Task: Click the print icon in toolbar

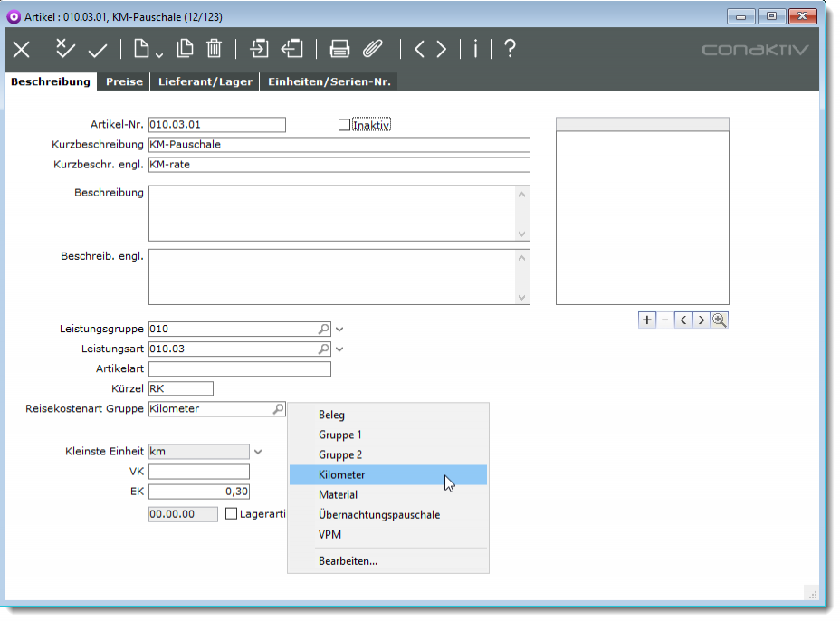Action: coord(339,50)
